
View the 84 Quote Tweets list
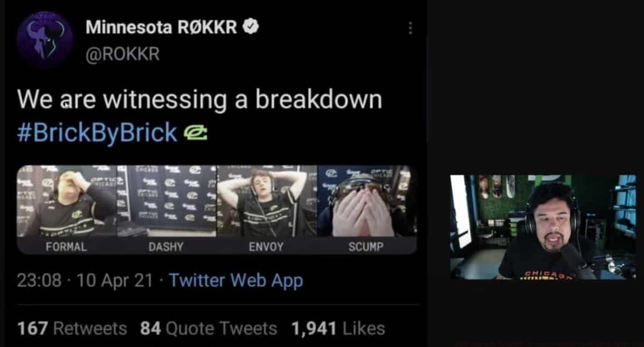(209, 328)
